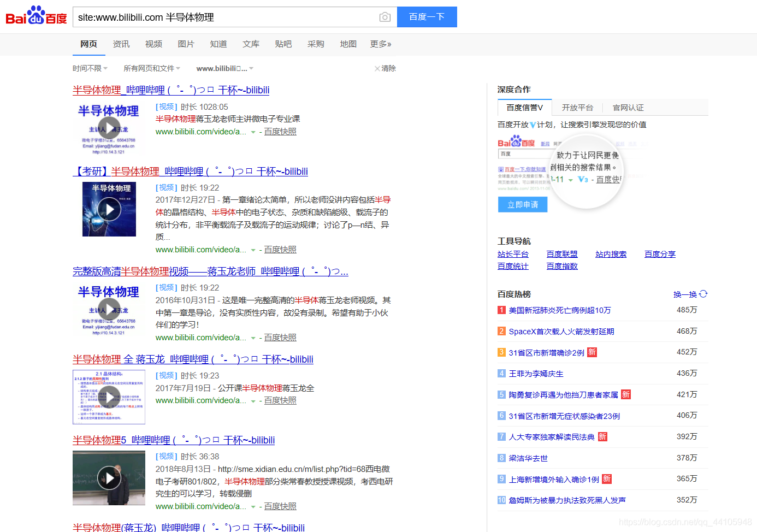Open the 站内搜索 link

click(611, 254)
